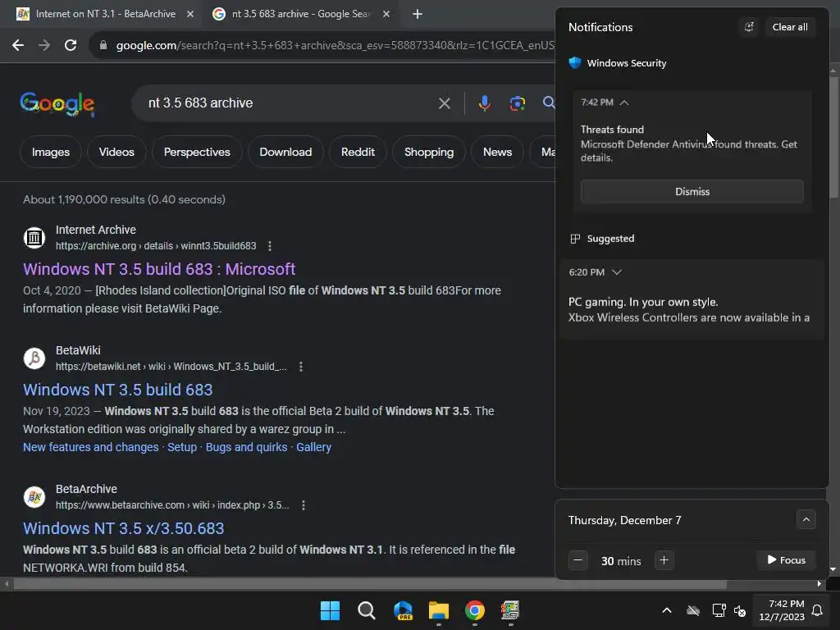Open New features and changes sublink
840x630 pixels.
point(90,447)
